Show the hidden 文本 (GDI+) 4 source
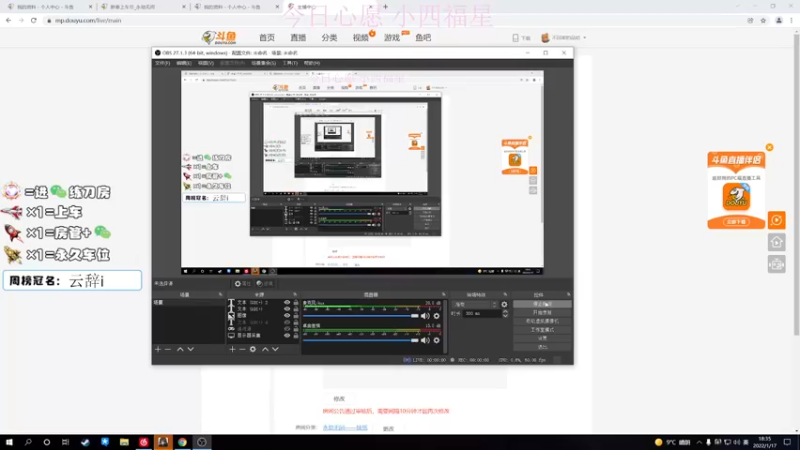This screenshot has height=450, width=800. click(x=287, y=322)
